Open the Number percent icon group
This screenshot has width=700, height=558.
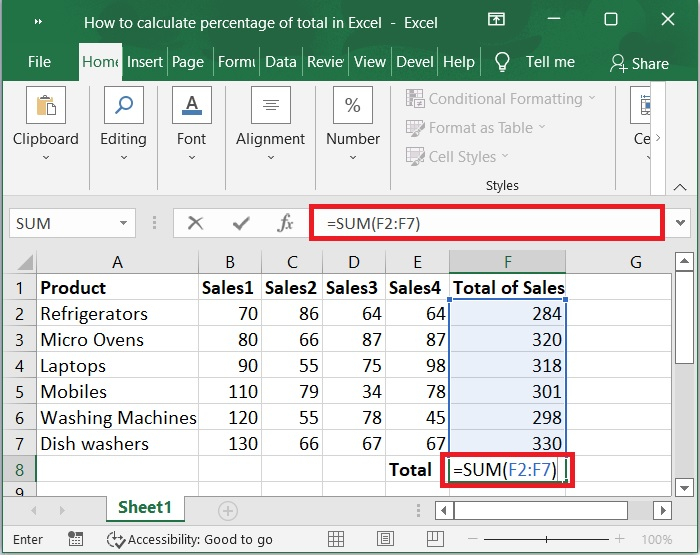[352, 106]
